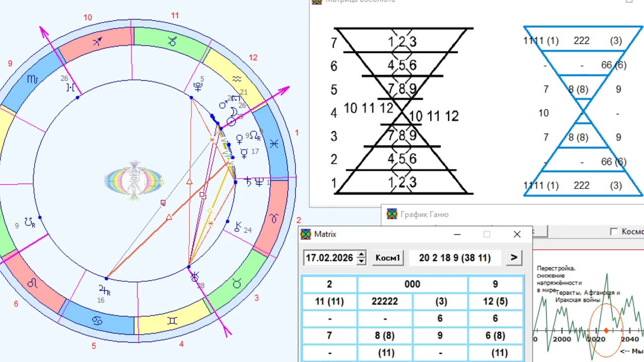This screenshot has width=644, height=362.
Task: Click the rainbow figure logo at chart center
Action: coord(134,180)
